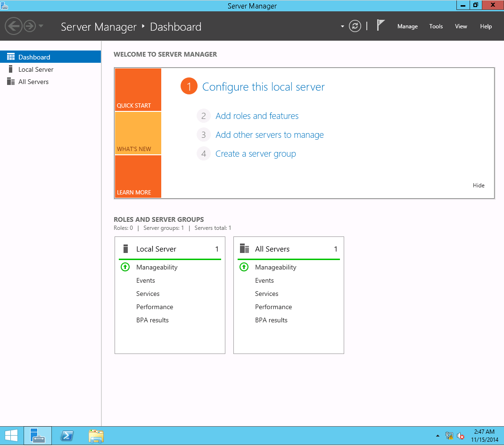This screenshot has width=504, height=446.
Task: Click the Dashboard grid icon in sidebar
Action: [11, 57]
